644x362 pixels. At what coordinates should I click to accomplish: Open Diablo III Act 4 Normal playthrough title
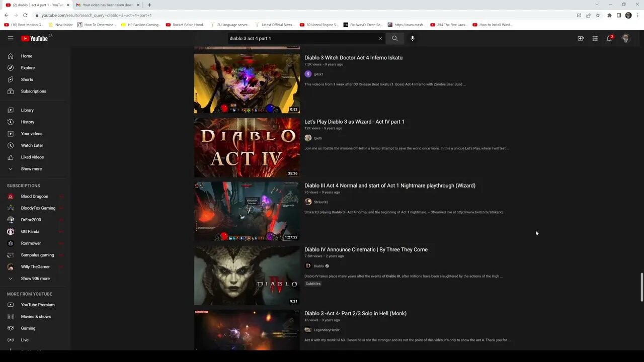[390, 186]
